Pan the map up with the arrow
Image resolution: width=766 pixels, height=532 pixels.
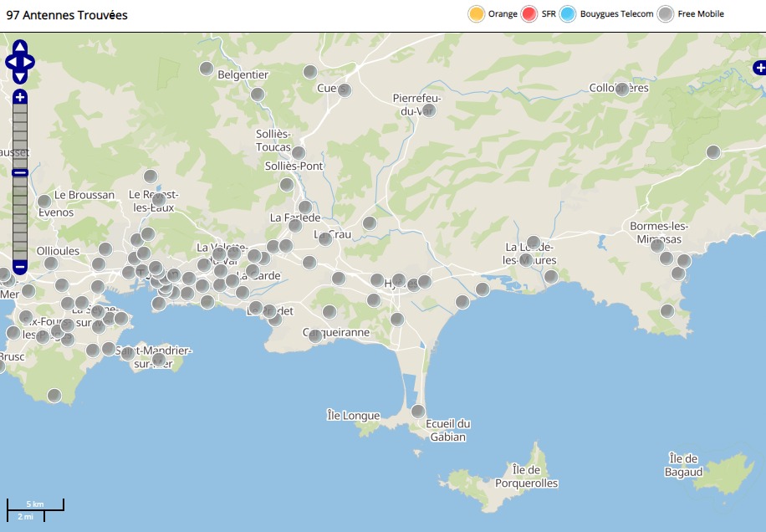(x=20, y=48)
